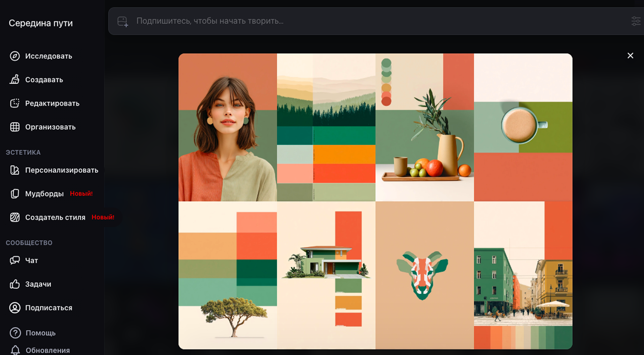Click the Середина пути logo text
This screenshot has width=644, height=355.
click(41, 23)
